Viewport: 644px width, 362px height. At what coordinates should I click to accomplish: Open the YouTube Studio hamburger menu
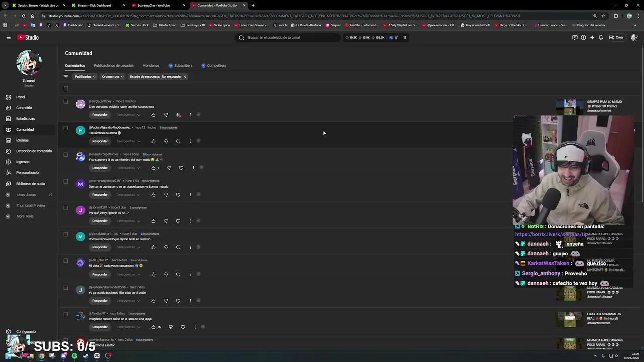(8, 37)
